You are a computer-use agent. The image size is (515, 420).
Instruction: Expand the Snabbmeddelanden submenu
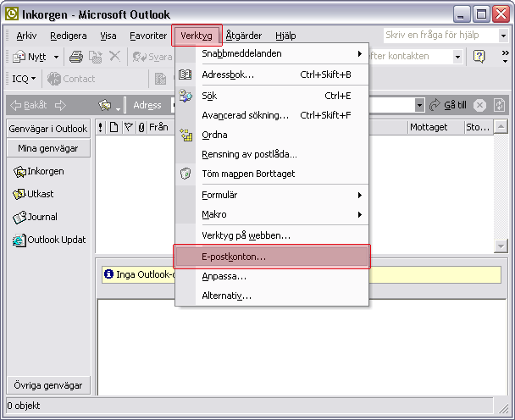pyautogui.click(x=359, y=53)
